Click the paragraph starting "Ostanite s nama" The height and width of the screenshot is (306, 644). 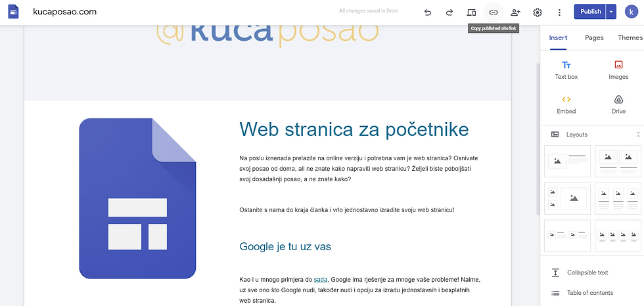coord(347,210)
